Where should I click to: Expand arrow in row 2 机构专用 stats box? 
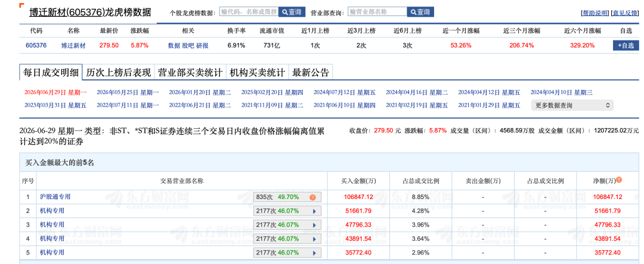click(315, 211)
